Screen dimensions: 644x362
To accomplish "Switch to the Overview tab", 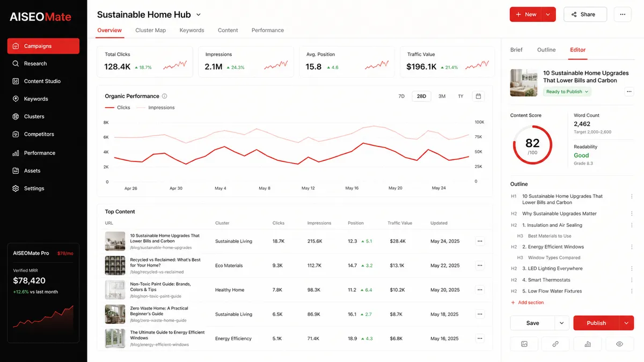I will point(109,30).
